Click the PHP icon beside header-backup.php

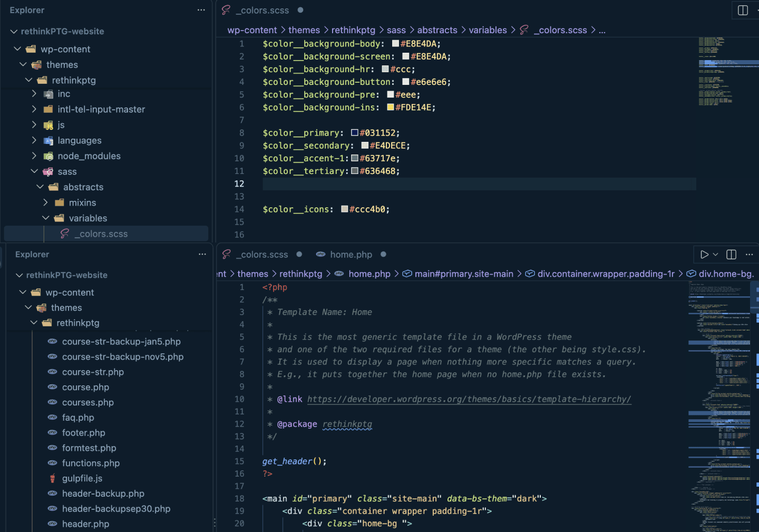[52, 494]
